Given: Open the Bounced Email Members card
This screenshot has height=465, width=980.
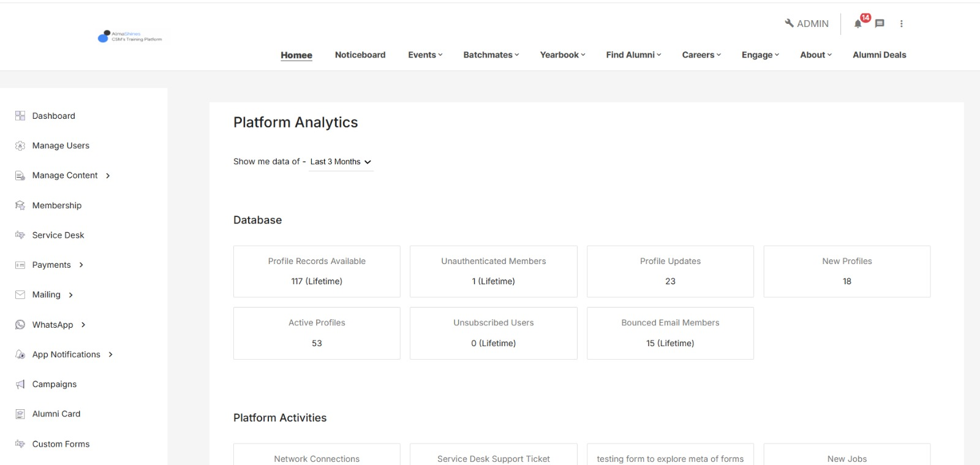Looking at the screenshot, I should (670, 333).
